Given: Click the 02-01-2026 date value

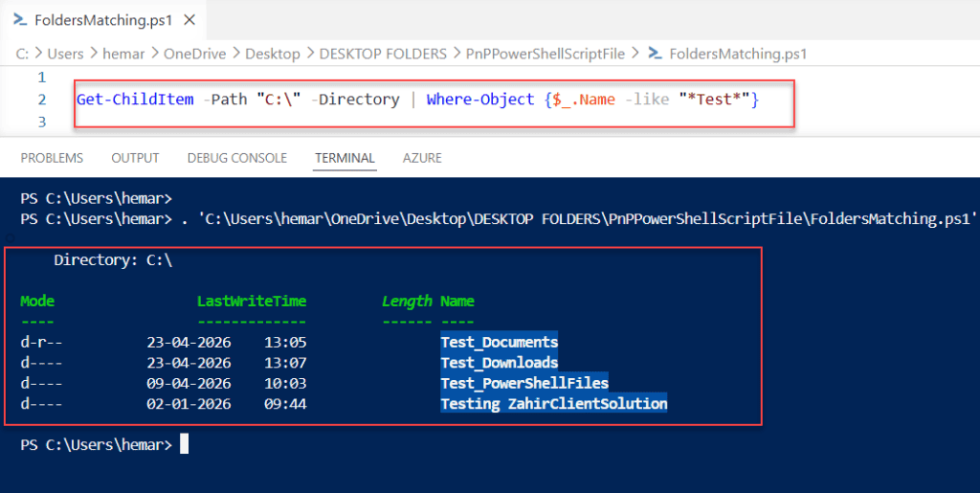Looking at the screenshot, I should tap(189, 404).
